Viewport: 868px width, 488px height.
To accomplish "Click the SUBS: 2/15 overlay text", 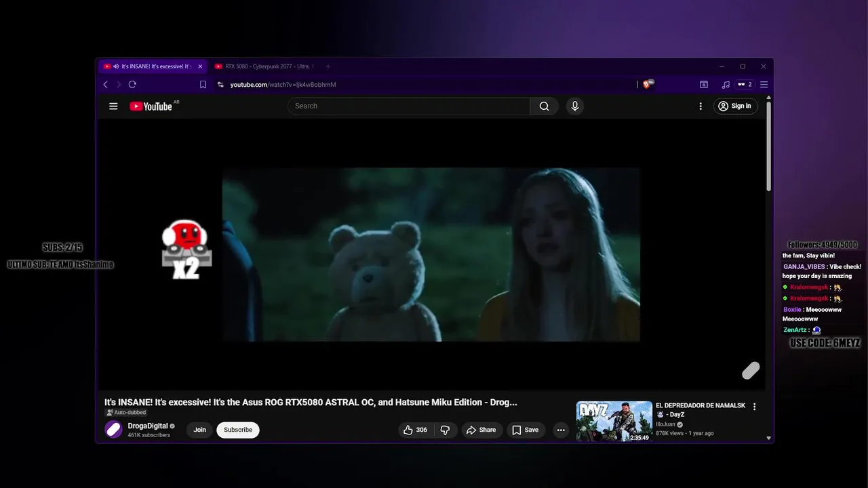I will click(x=62, y=247).
